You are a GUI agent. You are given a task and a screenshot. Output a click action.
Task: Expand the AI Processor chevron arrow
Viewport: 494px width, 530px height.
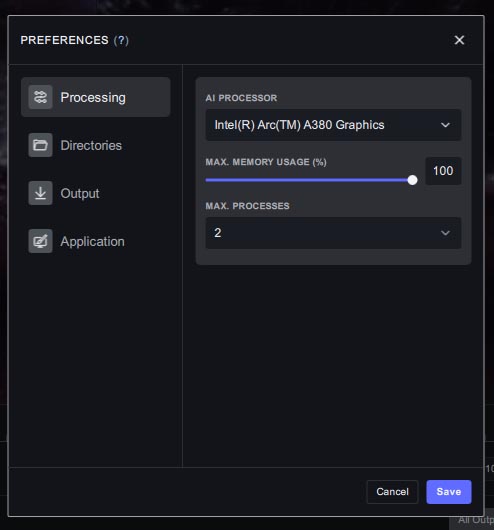(x=445, y=125)
